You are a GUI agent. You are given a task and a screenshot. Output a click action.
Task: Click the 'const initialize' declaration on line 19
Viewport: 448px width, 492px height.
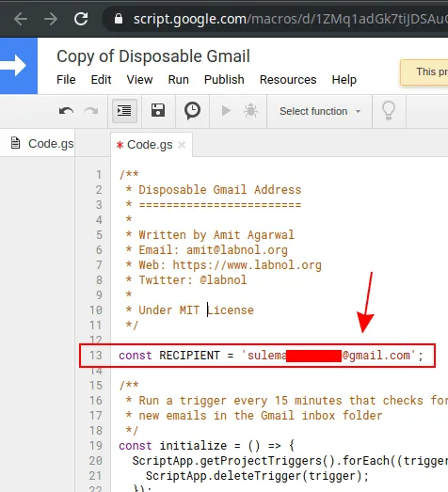click(x=172, y=446)
